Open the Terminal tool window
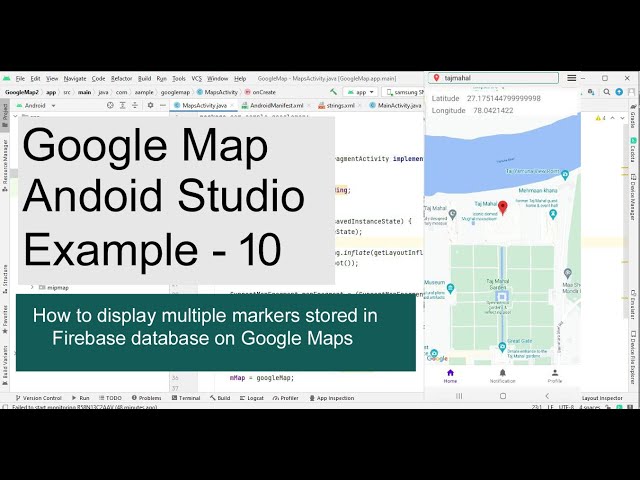The height and width of the screenshot is (480, 640). point(186,398)
